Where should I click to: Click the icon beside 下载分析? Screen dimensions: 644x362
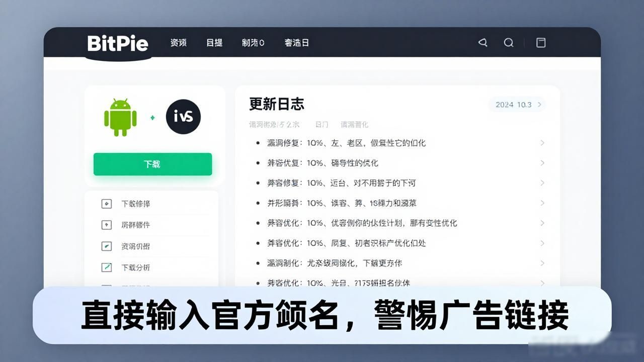(x=106, y=267)
